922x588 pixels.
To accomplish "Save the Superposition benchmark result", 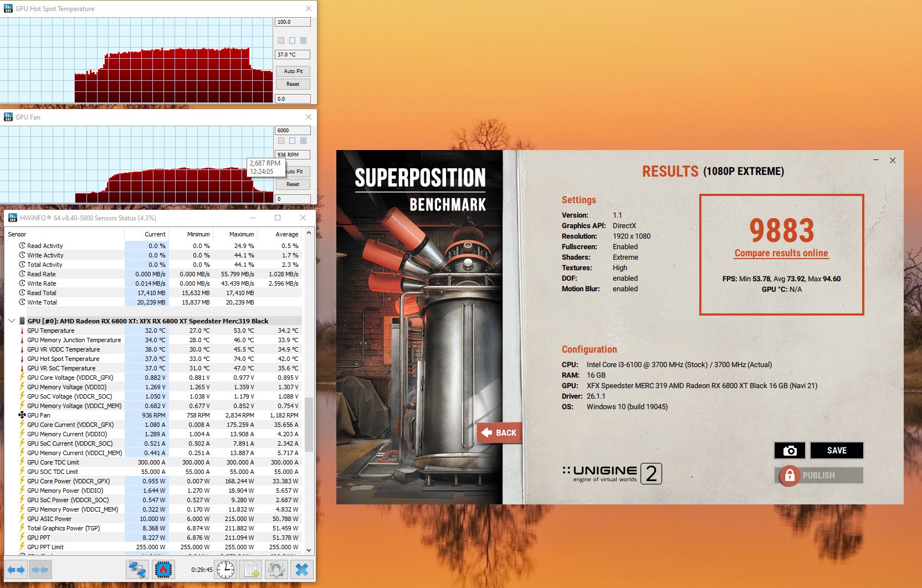I will click(837, 450).
